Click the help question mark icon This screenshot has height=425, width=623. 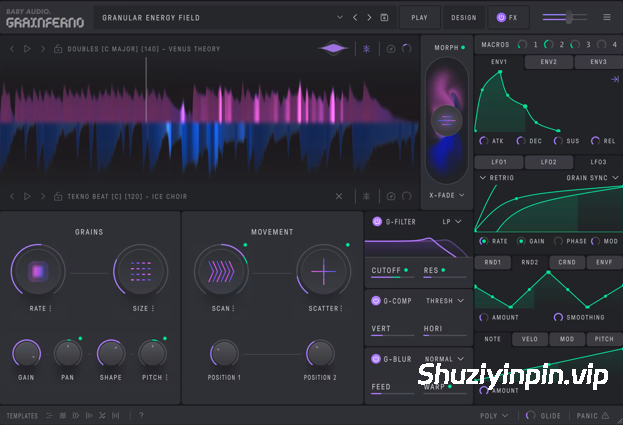click(141, 415)
